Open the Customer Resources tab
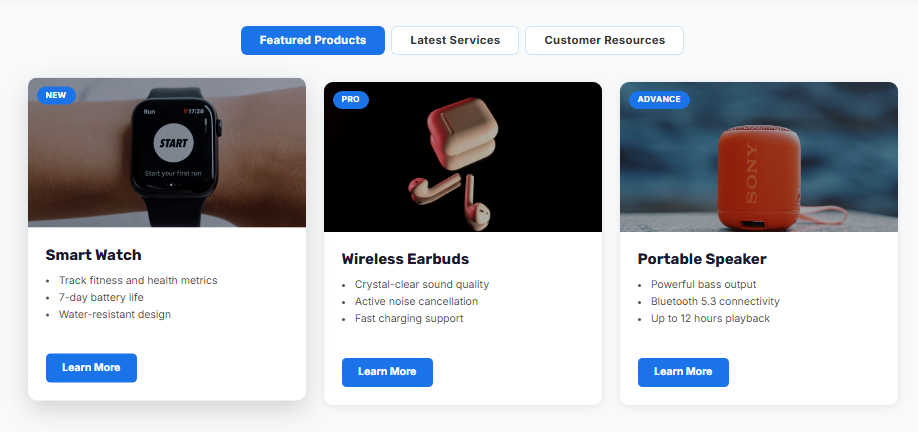This screenshot has width=918, height=432. (x=604, y=40)
